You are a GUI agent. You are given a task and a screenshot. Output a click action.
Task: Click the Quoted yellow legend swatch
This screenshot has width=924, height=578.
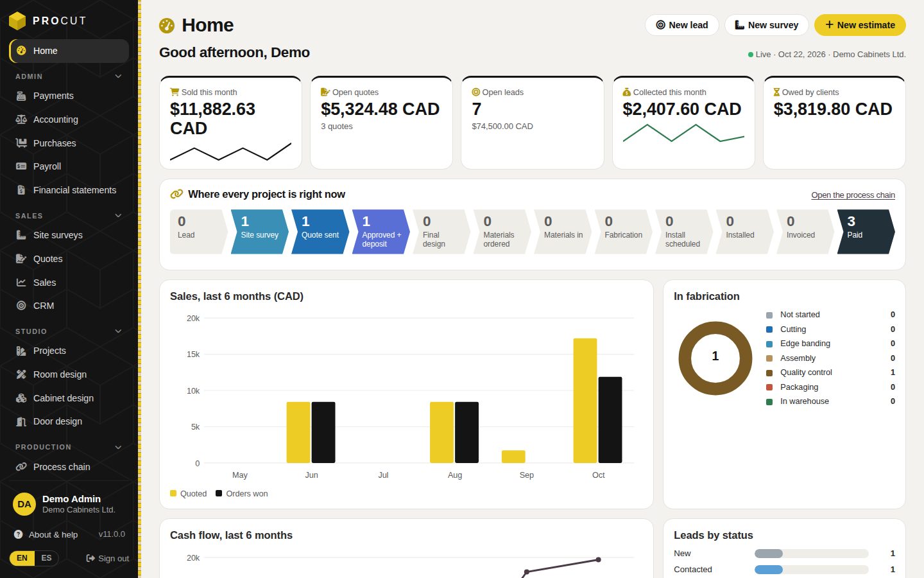click(173, 493)
